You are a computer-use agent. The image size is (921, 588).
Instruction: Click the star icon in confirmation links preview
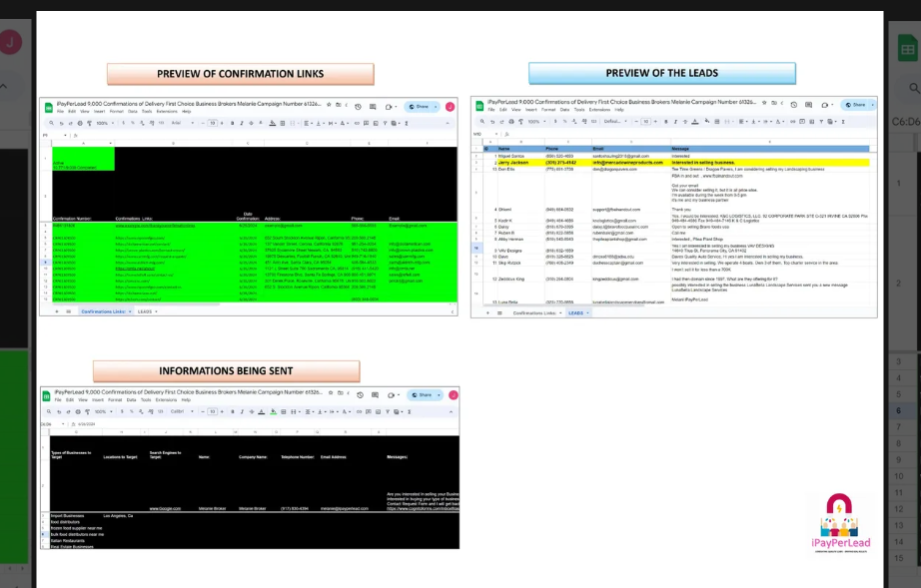click(329, 105)
